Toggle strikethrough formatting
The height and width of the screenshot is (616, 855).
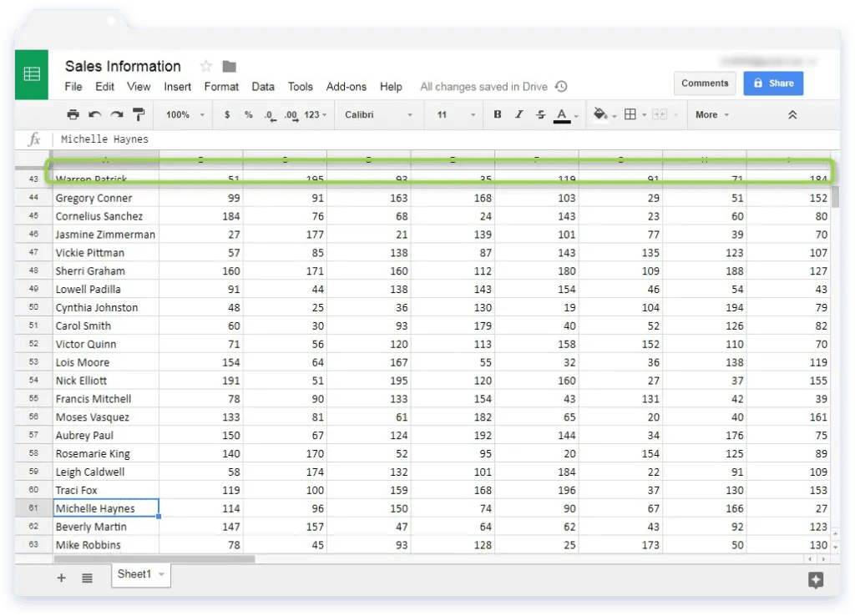(x=540, y=114)
